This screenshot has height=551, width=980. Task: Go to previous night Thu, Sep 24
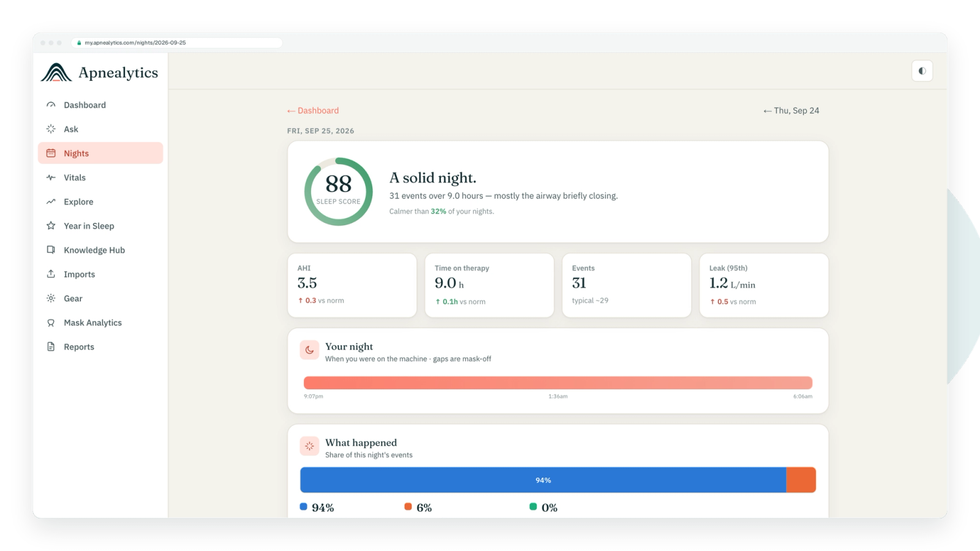tap(791, 111)
